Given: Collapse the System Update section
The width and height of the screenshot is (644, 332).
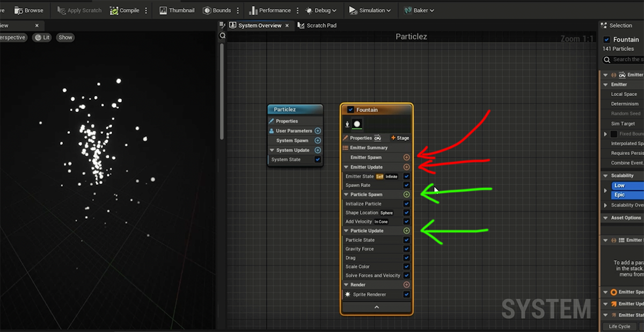Looking at the screenshot, I should pos(272,150).
